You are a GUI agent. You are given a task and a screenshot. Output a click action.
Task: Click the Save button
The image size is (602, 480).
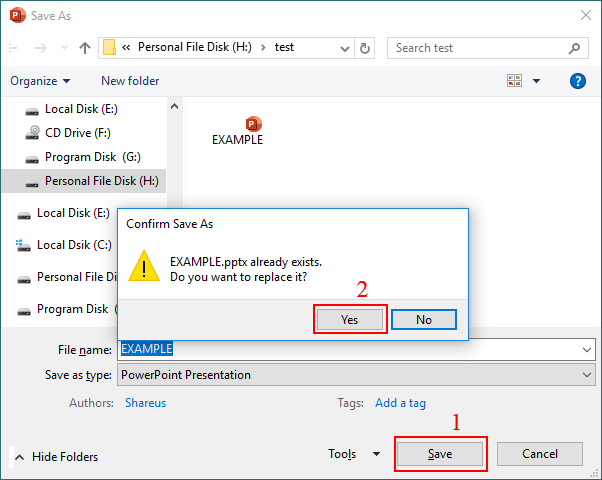[440, 454]
